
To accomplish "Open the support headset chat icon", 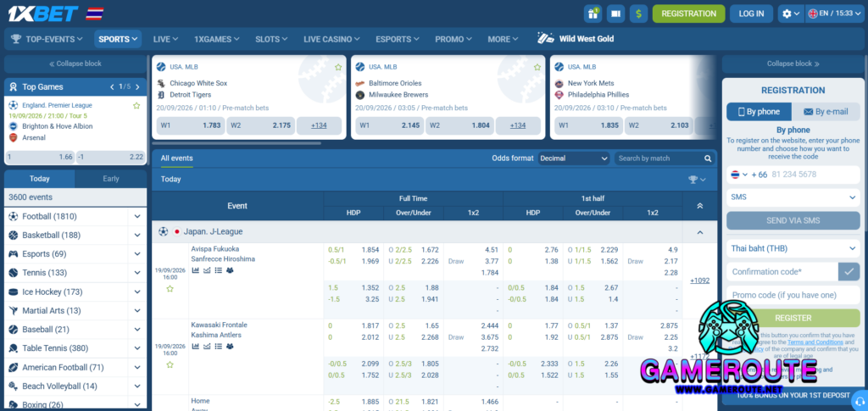I will 860,401.
